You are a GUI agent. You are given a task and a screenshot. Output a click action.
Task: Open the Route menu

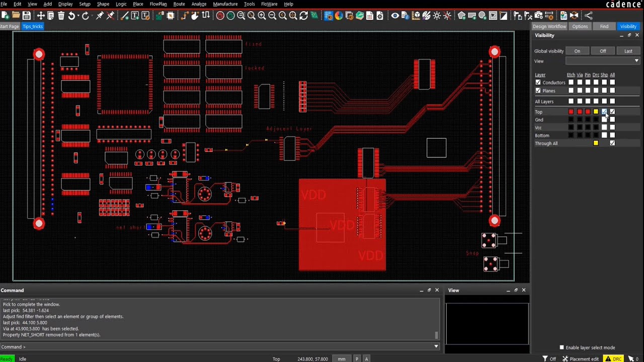pyautogui.click(x=179, y=4)
